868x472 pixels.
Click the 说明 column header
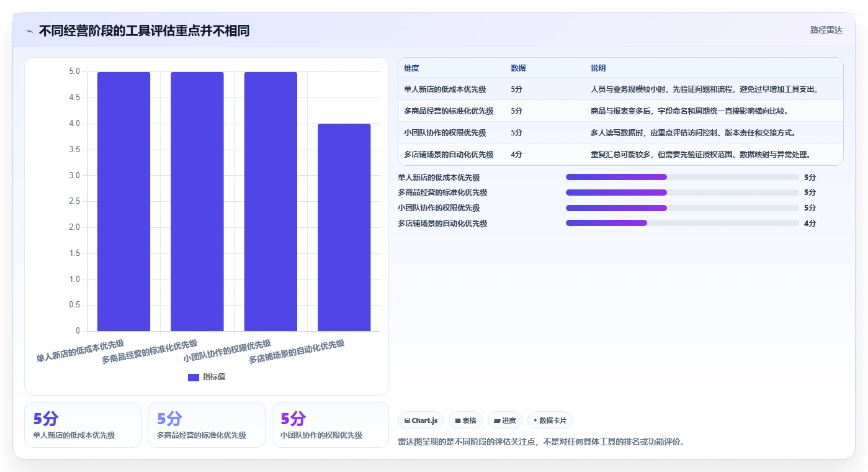[598, 68]
